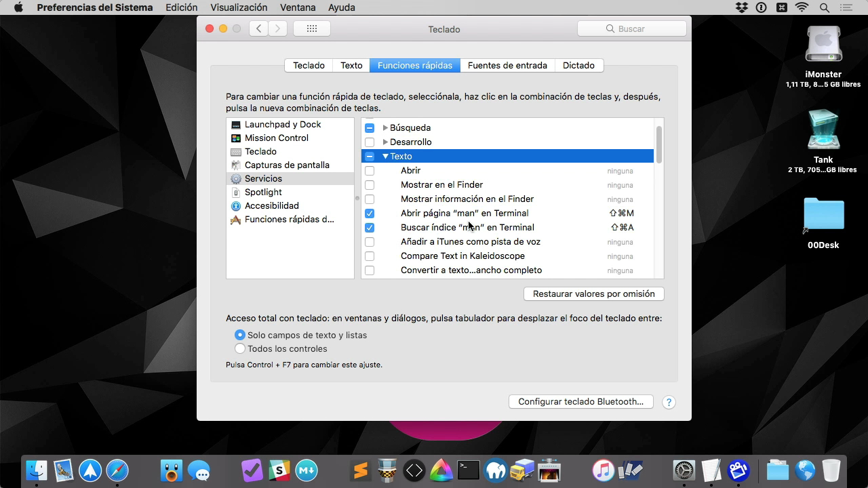This screenshot has height=488, width=868.
Task: Launch Safari from the Dock
Action: tap(117, 470)
